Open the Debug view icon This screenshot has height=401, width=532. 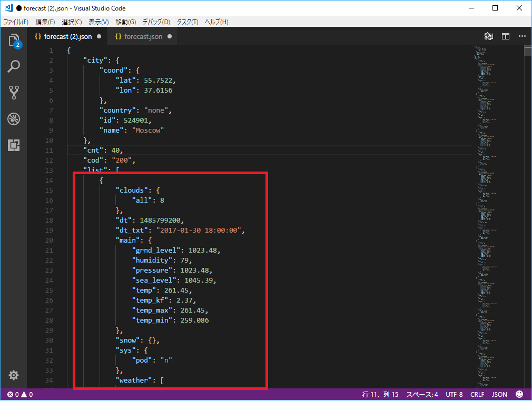[14, 119]
